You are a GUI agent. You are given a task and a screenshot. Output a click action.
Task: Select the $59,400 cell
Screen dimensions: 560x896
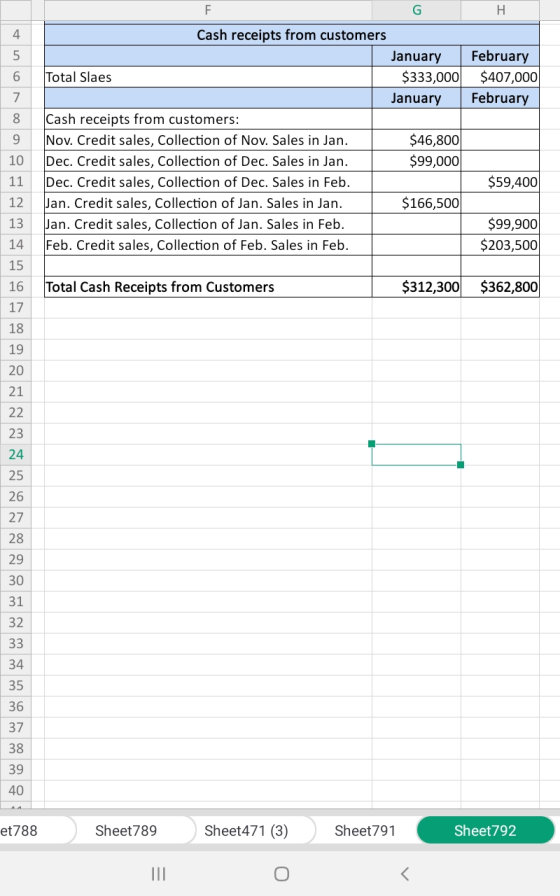[500, 182]
